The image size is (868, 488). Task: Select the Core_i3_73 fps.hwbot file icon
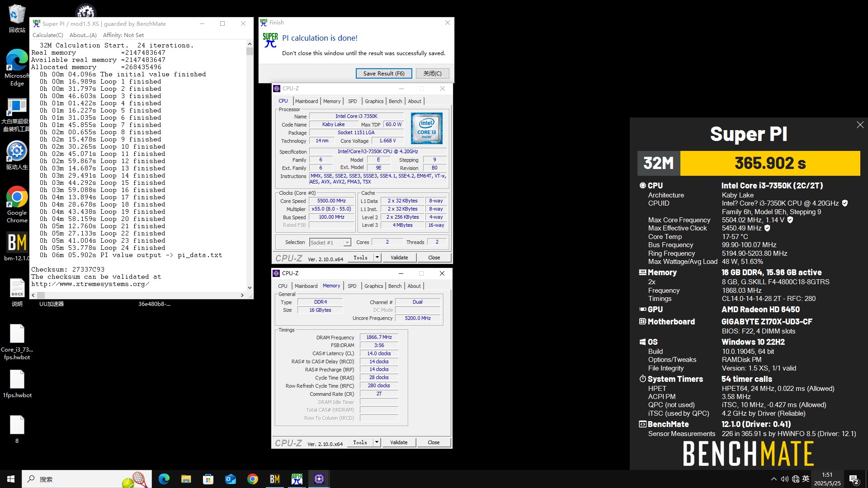[17, 342]
